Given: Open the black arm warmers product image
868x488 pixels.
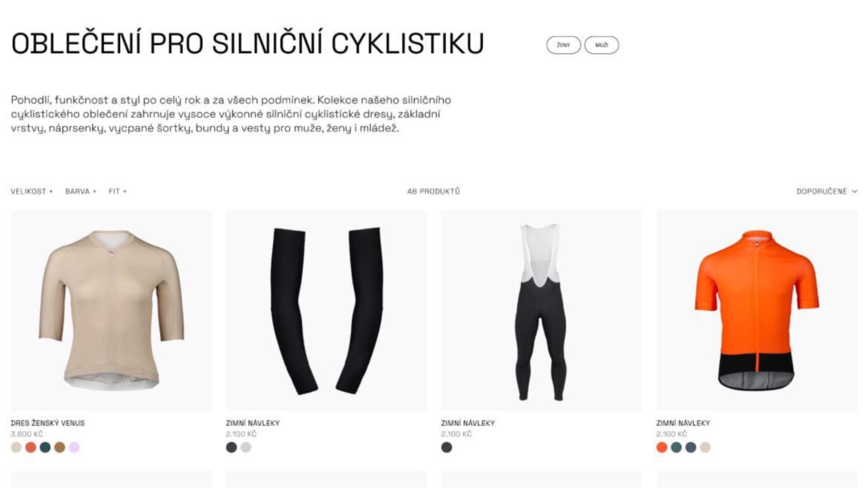Looking at the screenshot, I should pos(327,310).
